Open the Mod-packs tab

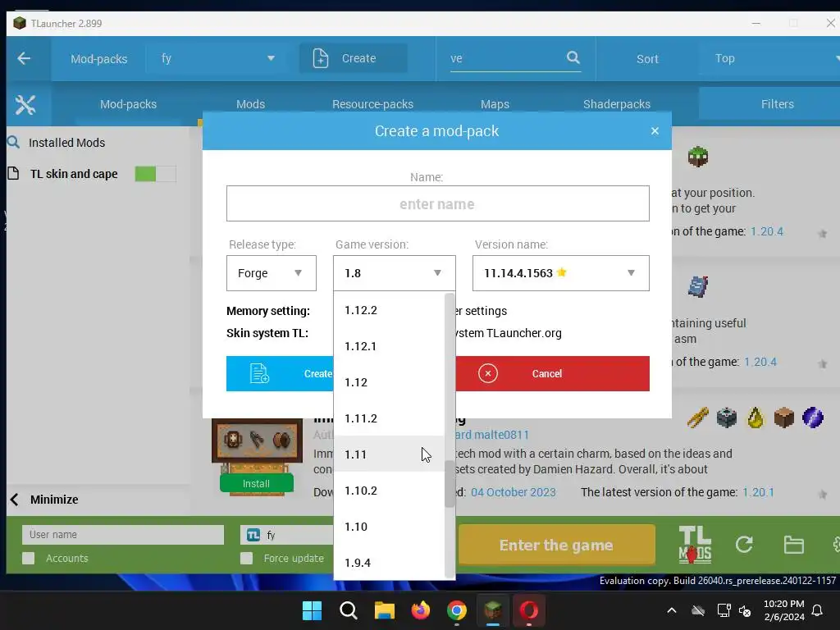click(129, 104)
